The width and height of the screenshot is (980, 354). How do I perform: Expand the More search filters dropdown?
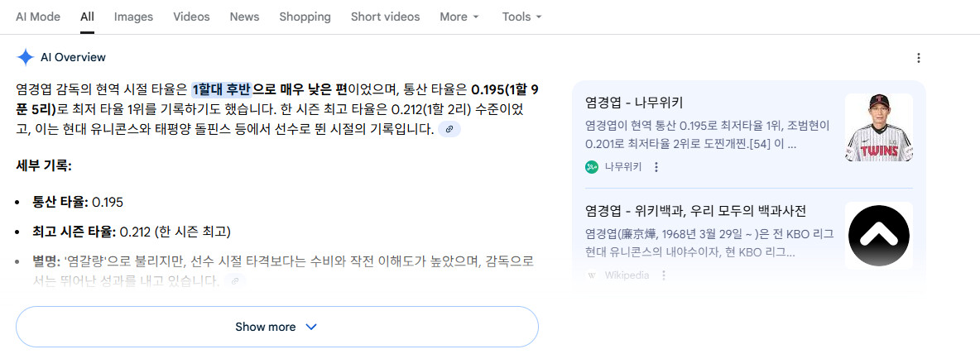click(459, 17)
